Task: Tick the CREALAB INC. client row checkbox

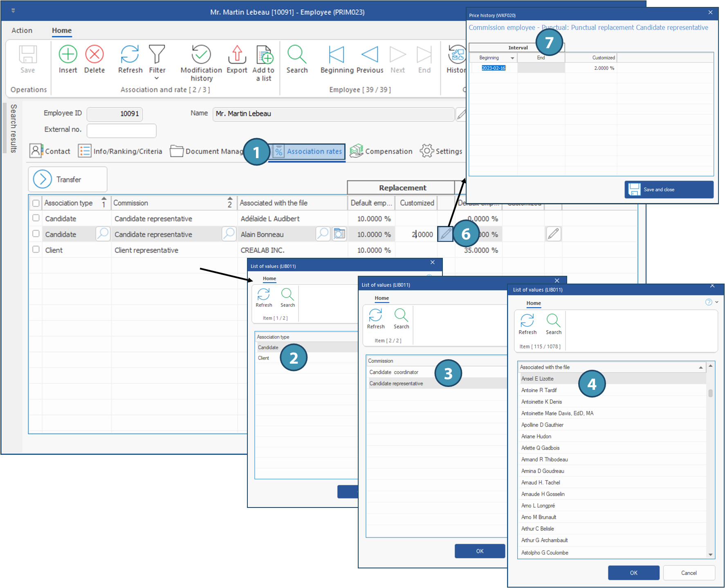Action: coord(36,250)
